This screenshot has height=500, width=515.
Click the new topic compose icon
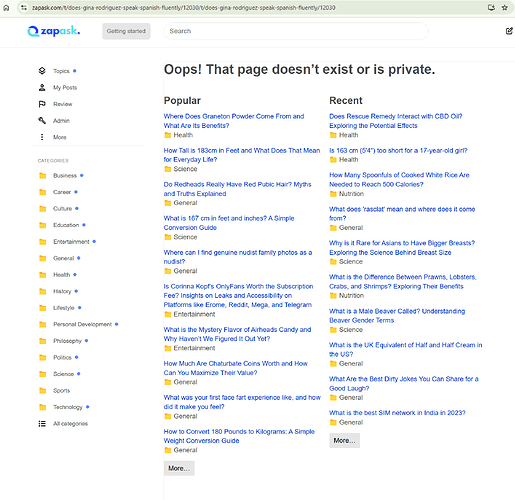point(509,31)
